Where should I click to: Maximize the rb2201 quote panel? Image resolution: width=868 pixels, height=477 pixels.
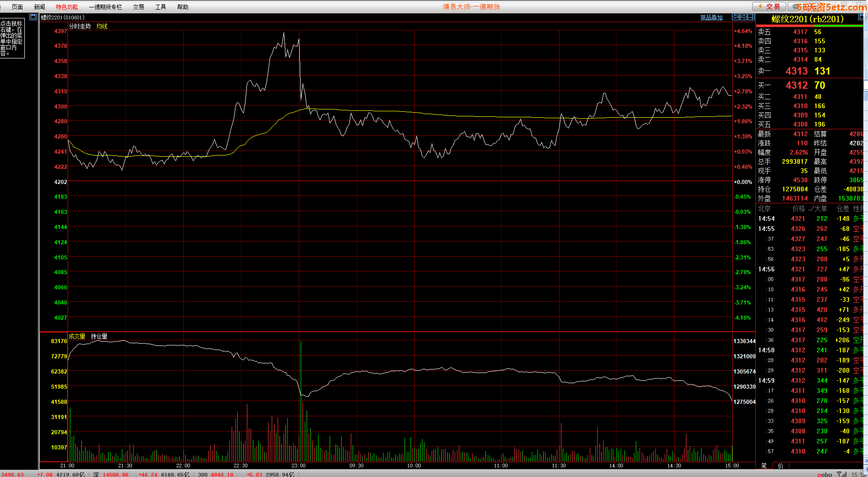point(861,17)
